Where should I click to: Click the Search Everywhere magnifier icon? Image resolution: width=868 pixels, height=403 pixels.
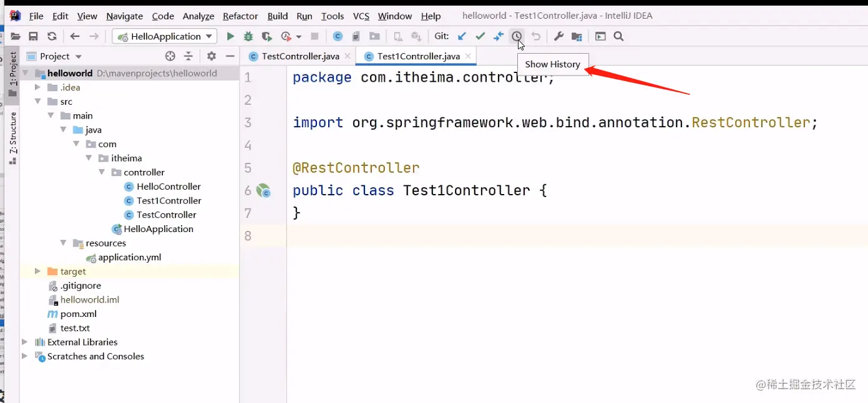tap(618, 37)
